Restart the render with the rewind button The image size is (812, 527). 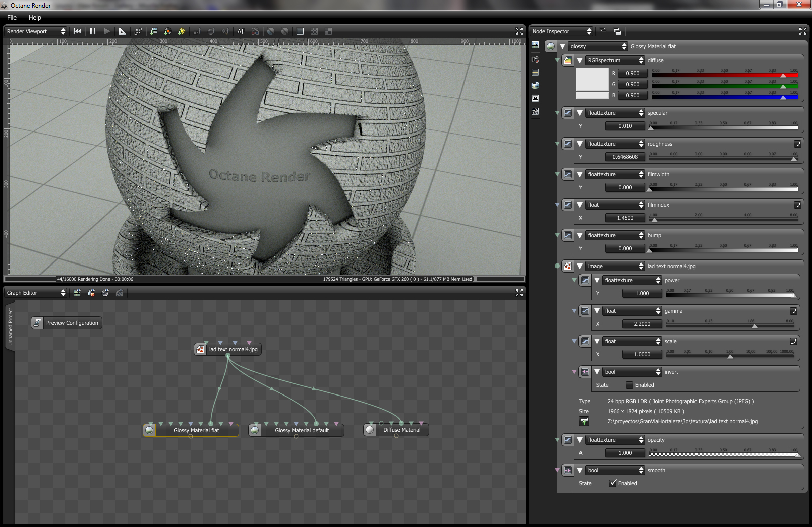pos(77,31)
